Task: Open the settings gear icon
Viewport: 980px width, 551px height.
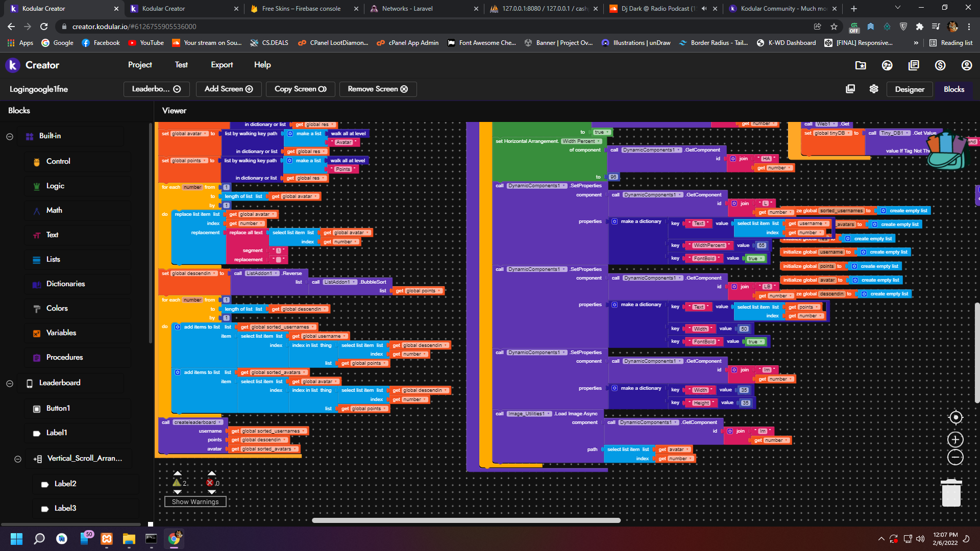Action: pyautogui.click(x=874, y=89)
